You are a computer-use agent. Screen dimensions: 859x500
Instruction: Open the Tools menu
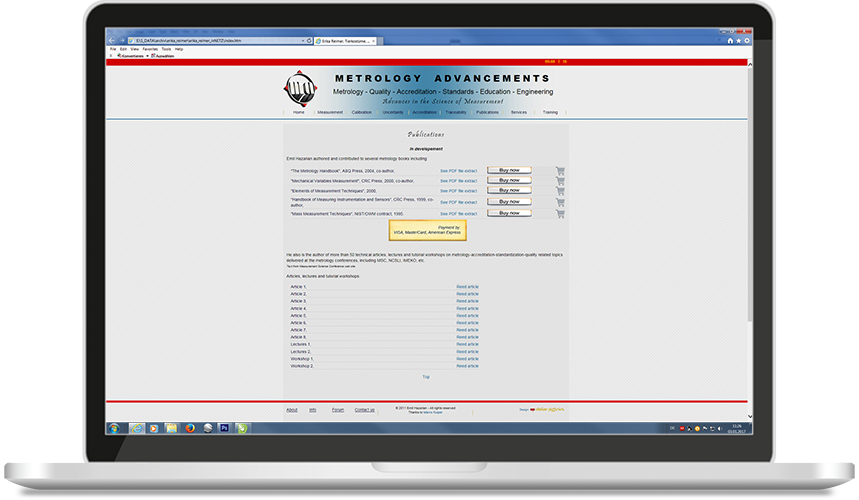[166, 49]
